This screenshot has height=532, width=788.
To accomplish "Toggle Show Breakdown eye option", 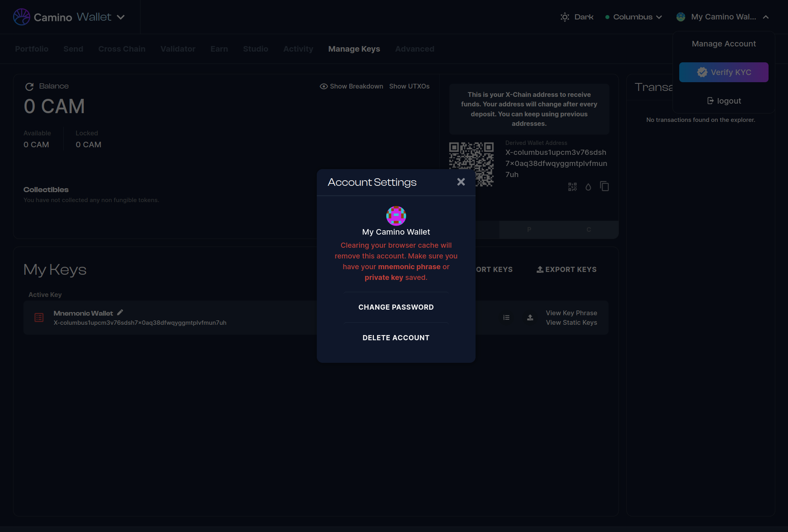I will click(351, 86).
